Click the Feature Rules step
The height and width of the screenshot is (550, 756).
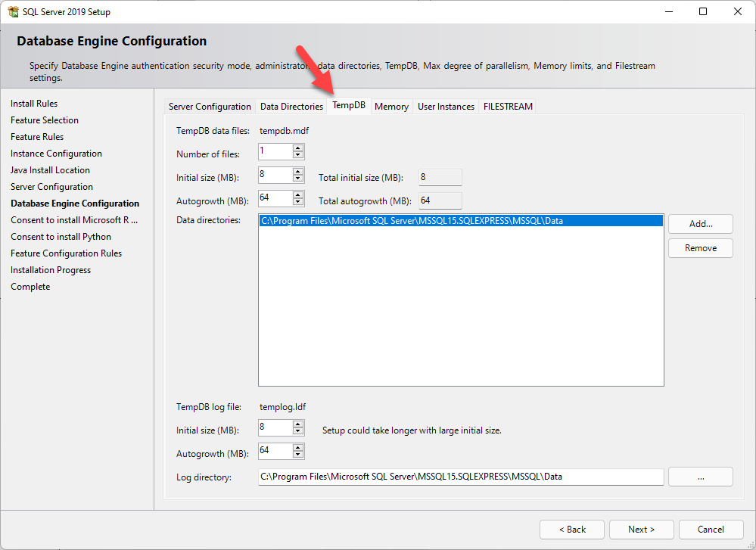click(x=37, y=137)
